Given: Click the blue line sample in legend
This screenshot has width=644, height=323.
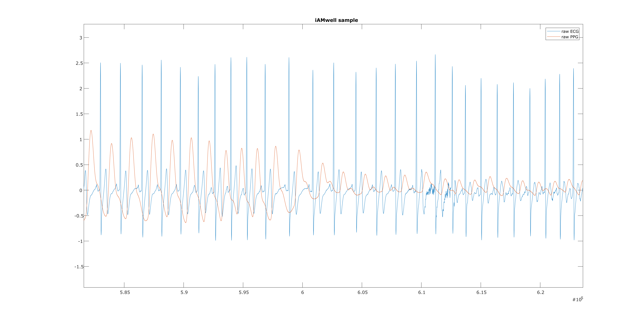Looking at the screenshot, I should (553, 31).
